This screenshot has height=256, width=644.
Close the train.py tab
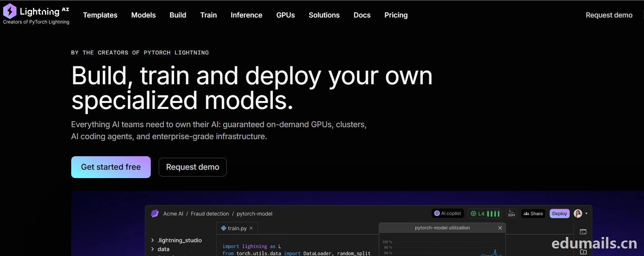pyautogui.click(x=251, y=228)
